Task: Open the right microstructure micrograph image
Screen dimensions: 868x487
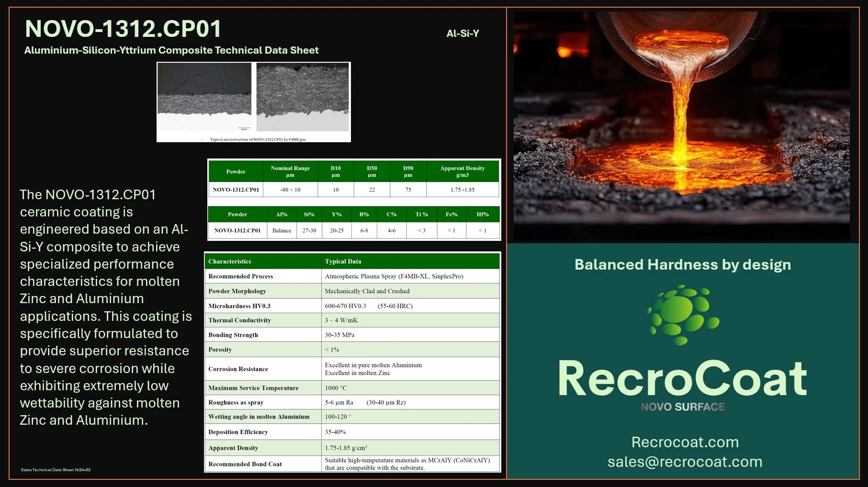Action: click(x=303, y=97)
